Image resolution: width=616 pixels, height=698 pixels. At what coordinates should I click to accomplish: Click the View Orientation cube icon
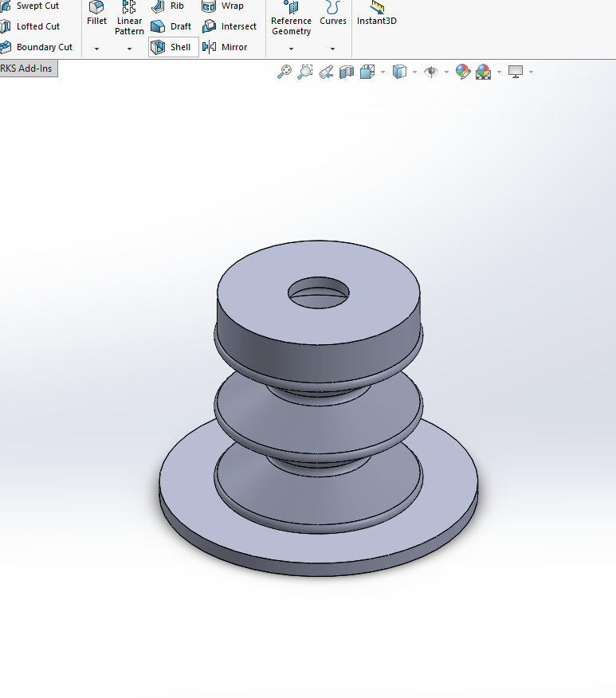coord(367,72)
